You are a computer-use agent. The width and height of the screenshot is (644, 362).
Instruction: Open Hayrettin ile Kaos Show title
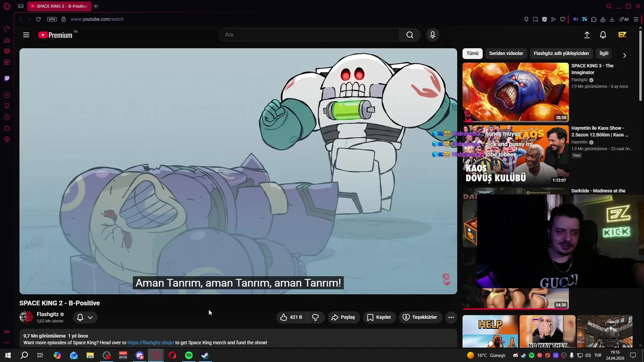pos(600,131)
